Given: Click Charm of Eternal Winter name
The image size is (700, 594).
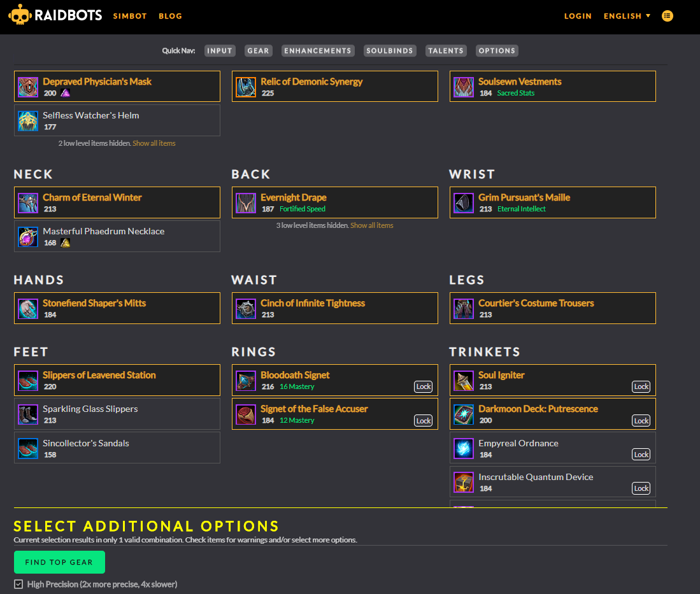Looking at the screenshot, I should coord(92,197).
